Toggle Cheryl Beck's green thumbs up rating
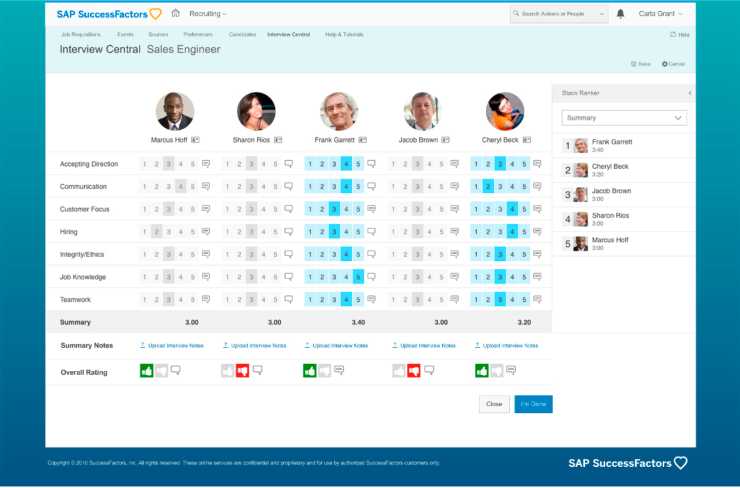740x488 pixels. coord(482,371)
